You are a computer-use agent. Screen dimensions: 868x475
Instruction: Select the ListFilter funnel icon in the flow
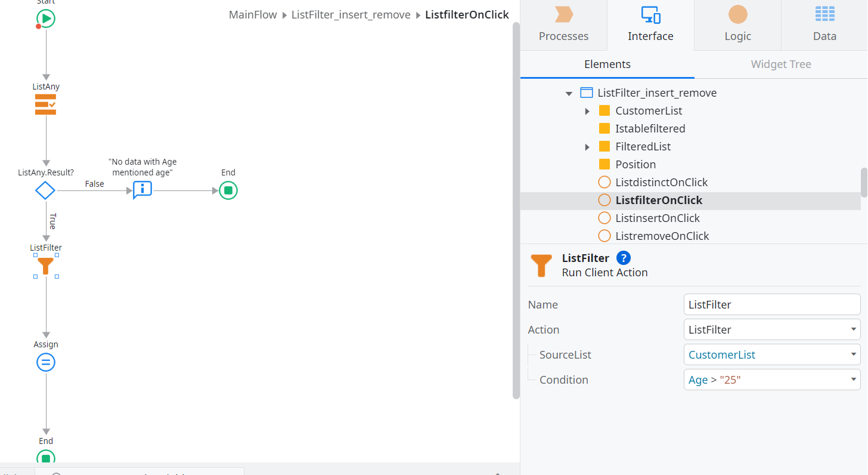(x=46, y=265)
